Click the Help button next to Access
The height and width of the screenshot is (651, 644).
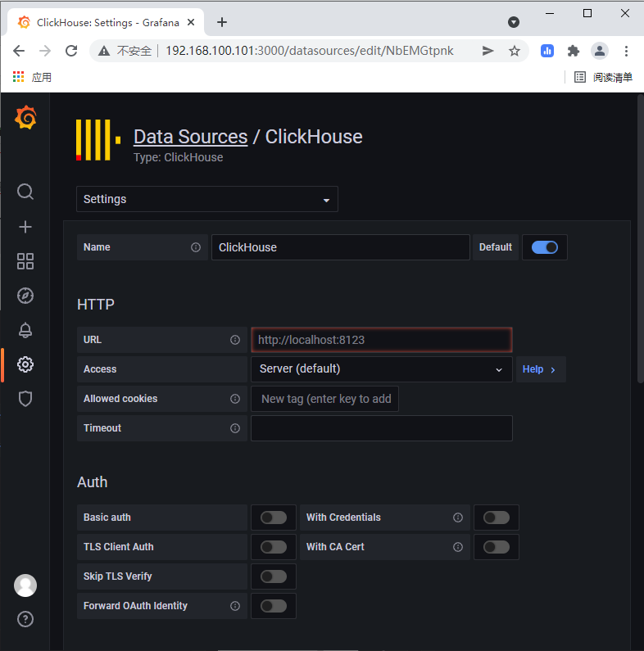point(541,369)
